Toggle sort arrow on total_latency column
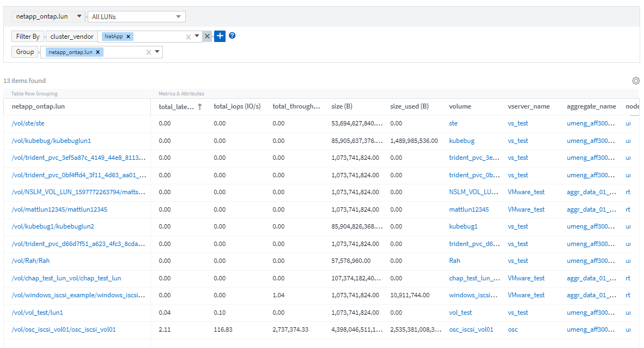The image size is (644, 348). click(x=200, y=107)
